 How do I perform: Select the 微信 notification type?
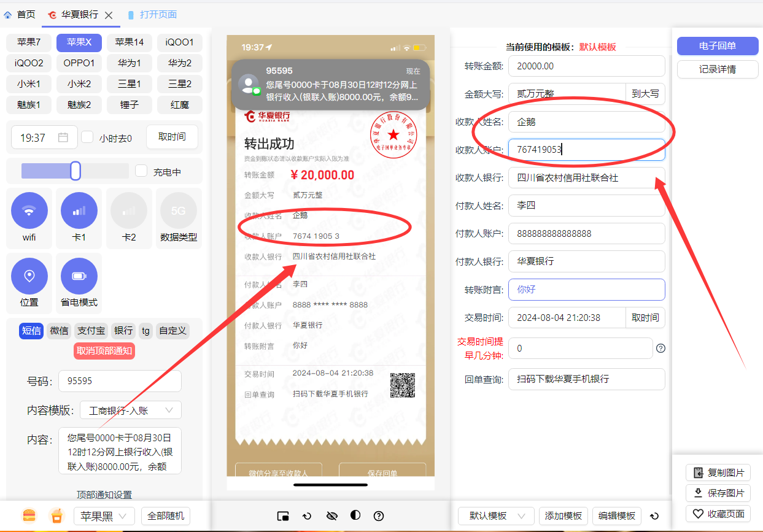pos(59,331)
